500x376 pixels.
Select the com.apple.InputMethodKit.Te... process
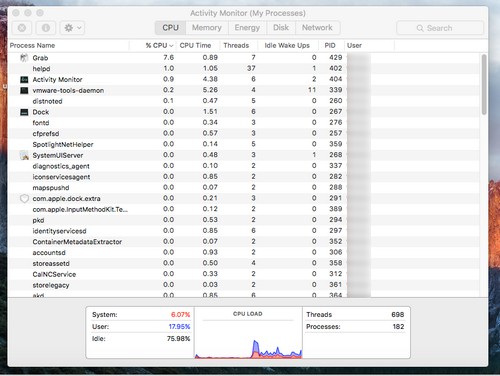coord(244,209)
